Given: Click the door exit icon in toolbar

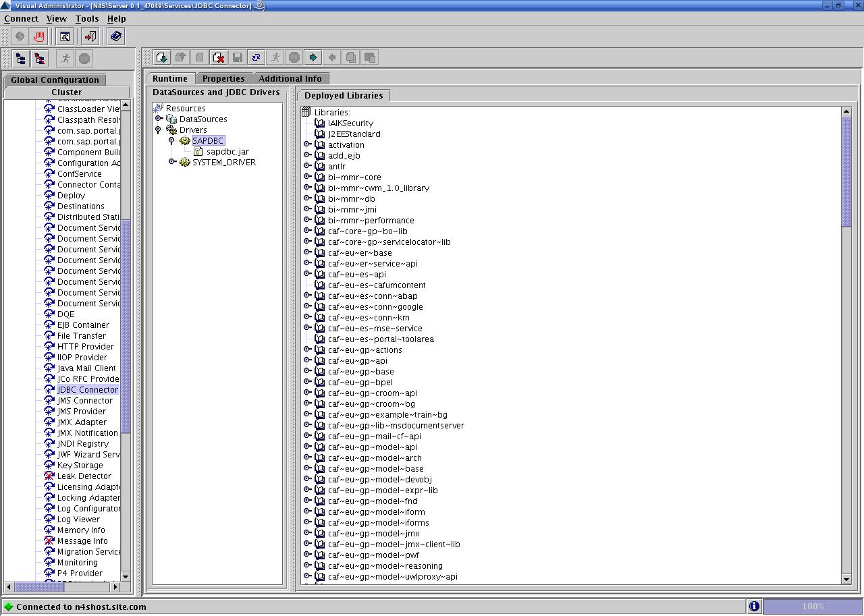Looking at the screenshot, I should point(90,36).
